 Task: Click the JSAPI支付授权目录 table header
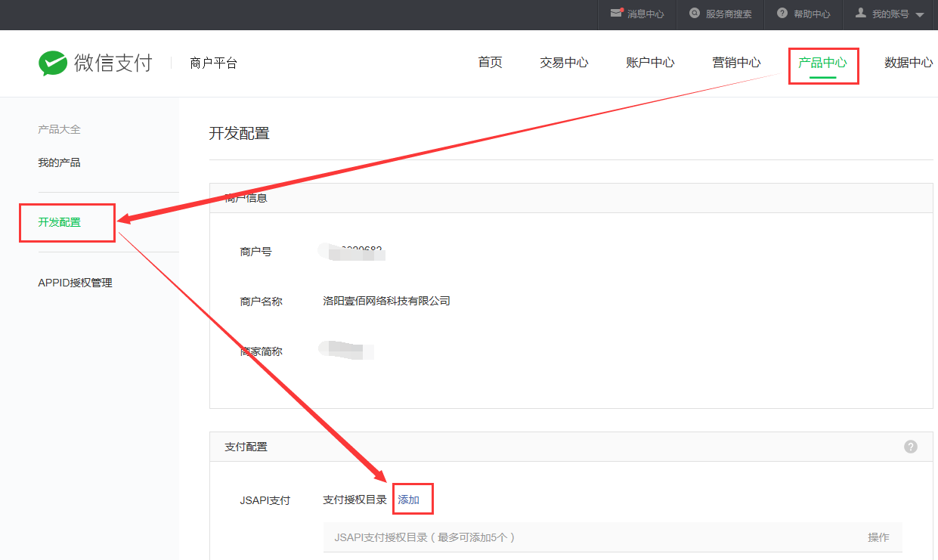pos(424,537)
